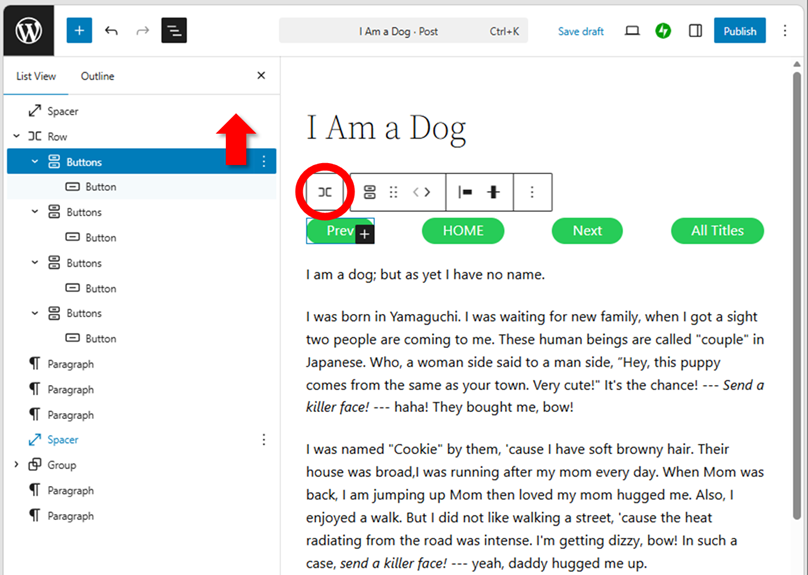This screenshot has height=575, width=808.
Task: Open the preview device view icon
Action: coord(632,31)
